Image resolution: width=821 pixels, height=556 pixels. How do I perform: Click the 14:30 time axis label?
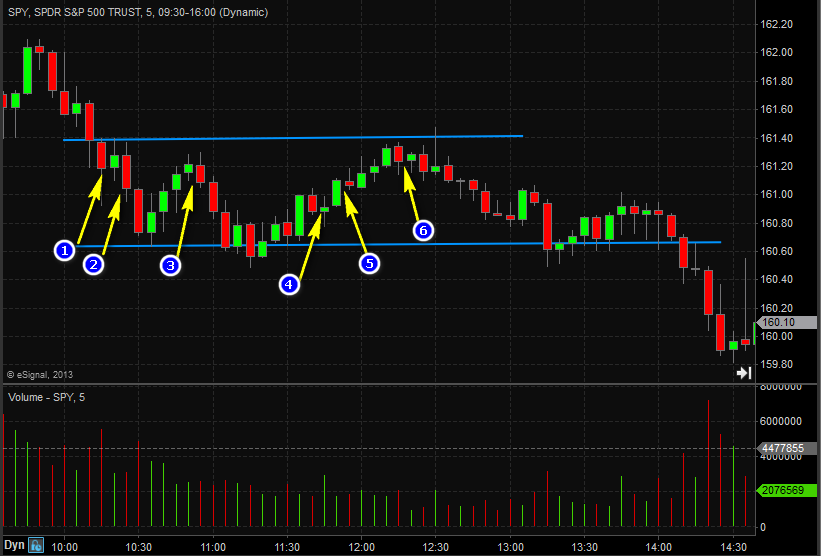pyautogui.click(x=733, y=547)
